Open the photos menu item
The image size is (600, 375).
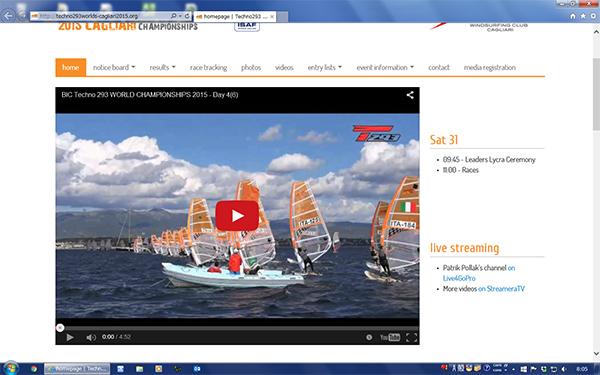251,67
